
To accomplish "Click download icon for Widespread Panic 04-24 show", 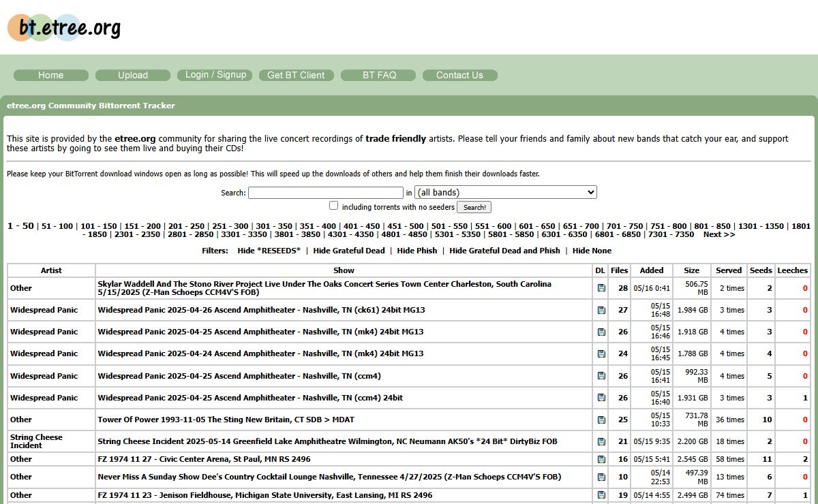I will click(x=601, y=353).
